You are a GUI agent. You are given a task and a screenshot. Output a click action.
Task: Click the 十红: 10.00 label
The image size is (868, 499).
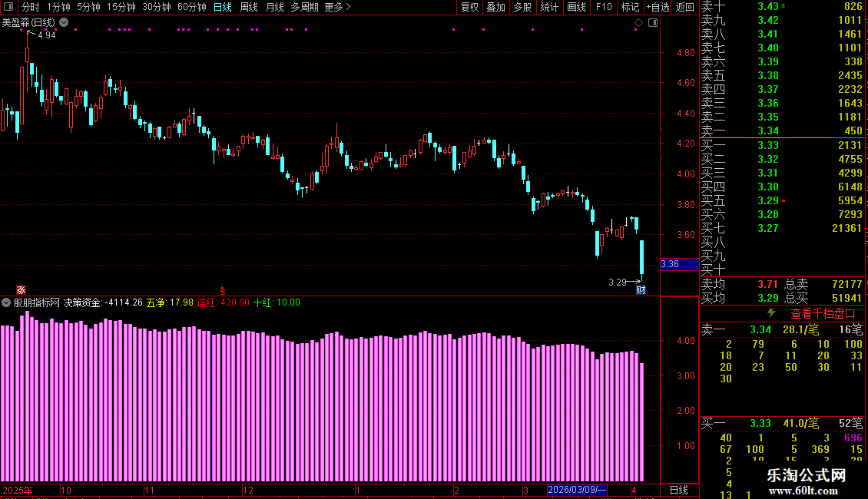coord(277,302)
